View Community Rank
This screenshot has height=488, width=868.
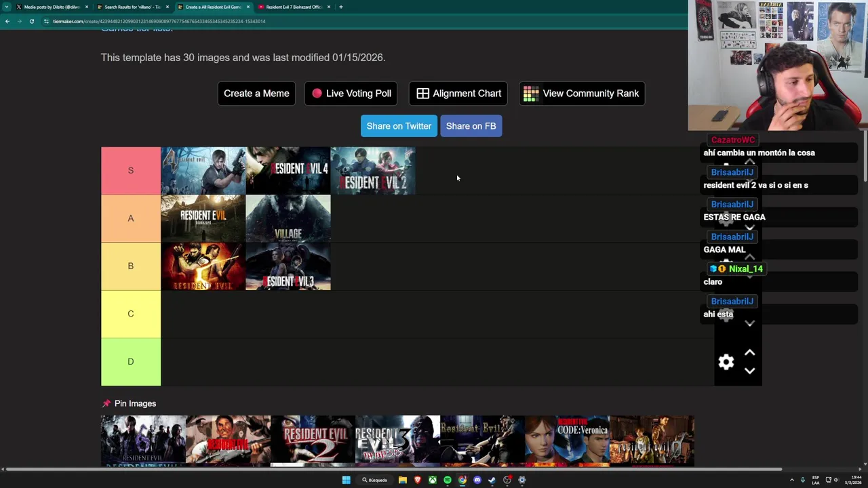point(582,94)
